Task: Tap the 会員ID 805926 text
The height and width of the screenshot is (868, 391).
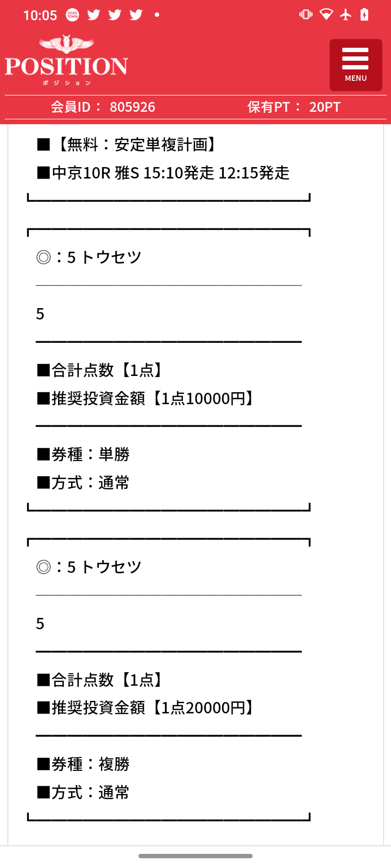Action: (x=103, y=107)
